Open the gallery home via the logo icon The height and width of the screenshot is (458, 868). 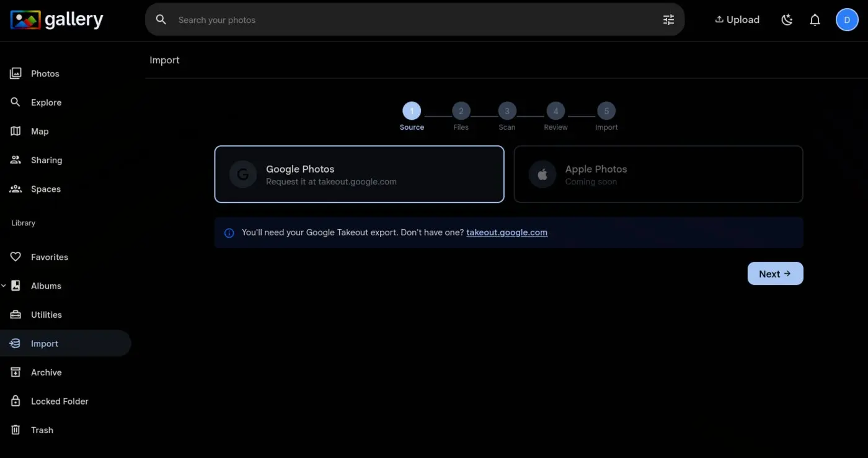[x=24, y=19]
